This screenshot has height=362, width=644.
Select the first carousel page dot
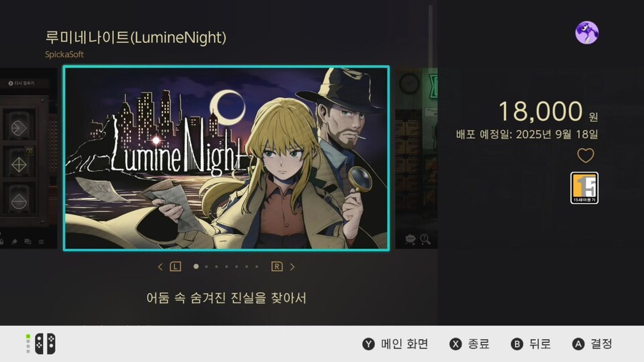pyautogui.click(x=196, y=267)
